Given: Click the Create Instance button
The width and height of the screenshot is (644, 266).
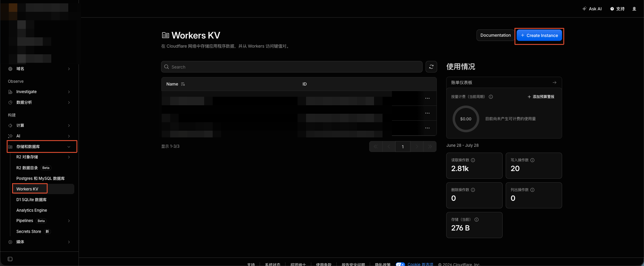Looking at the screenshot, I should click(x=539, y=35).
